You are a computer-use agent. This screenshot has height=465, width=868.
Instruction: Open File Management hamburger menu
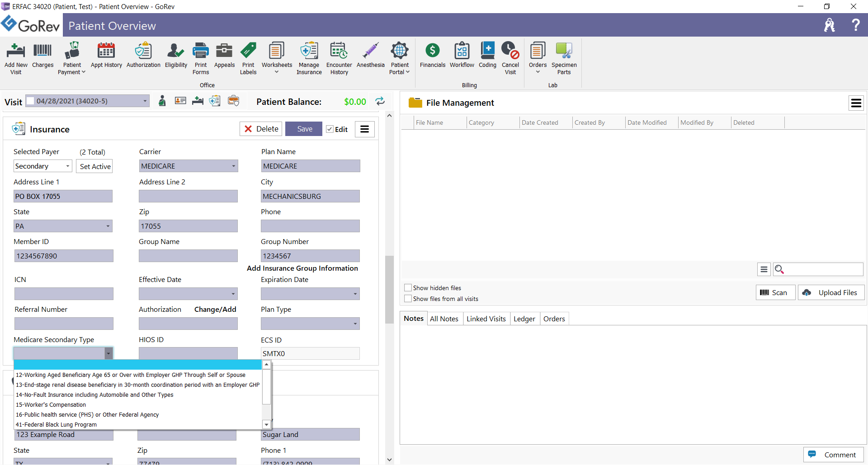[x=856, y=103]
